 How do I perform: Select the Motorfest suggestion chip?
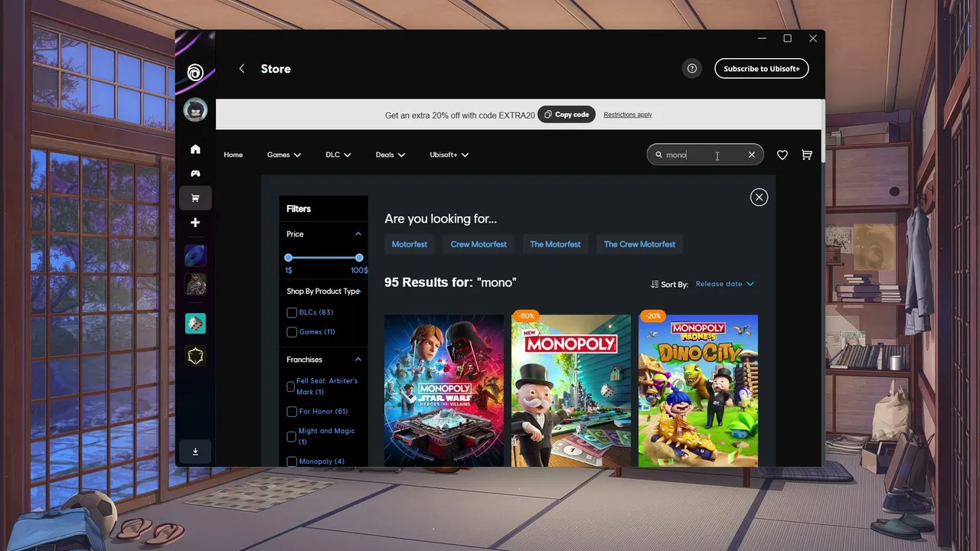(x=410, y=244)
